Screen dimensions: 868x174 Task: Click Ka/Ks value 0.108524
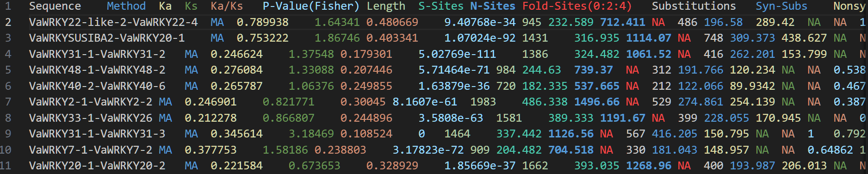tap(366, 134)
